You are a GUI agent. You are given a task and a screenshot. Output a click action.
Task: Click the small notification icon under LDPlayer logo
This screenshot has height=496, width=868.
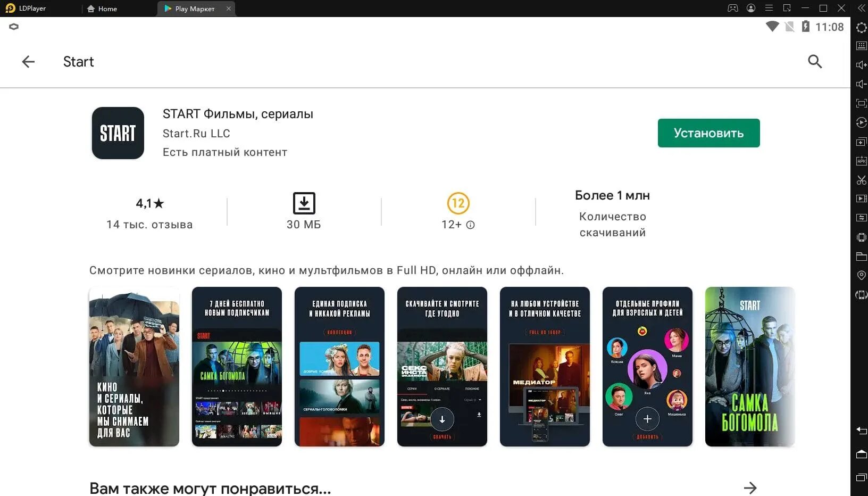(x=14, y=27)
